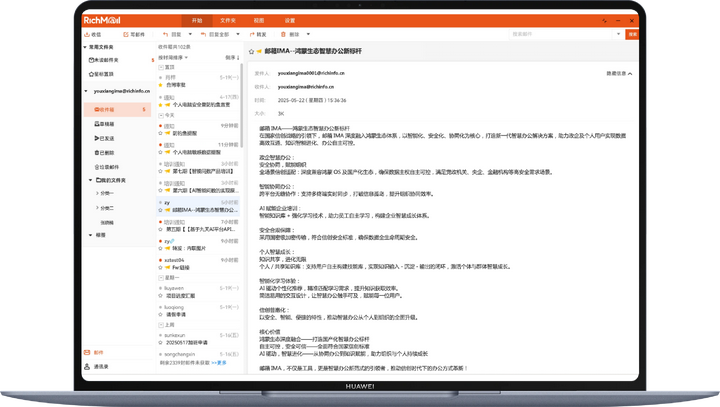Screen dimensions: 720x407
Task: Switch to Mail view at sidebar bottom
Action: click(x=94, y=352)
